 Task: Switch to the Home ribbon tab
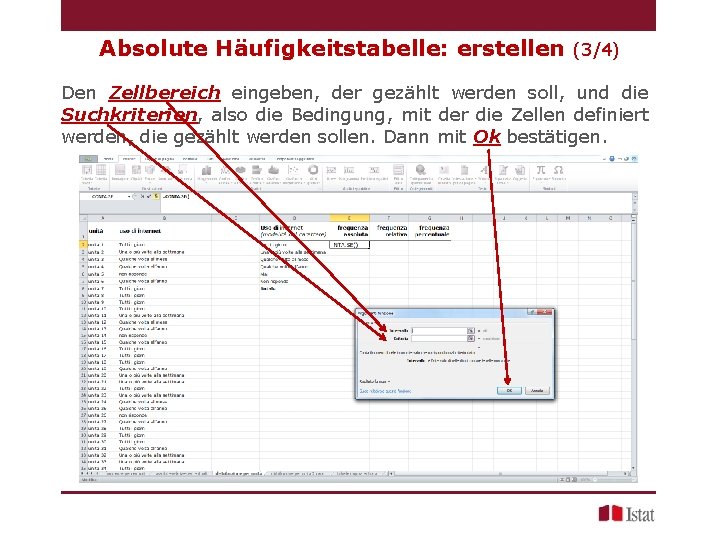point(108,159)
